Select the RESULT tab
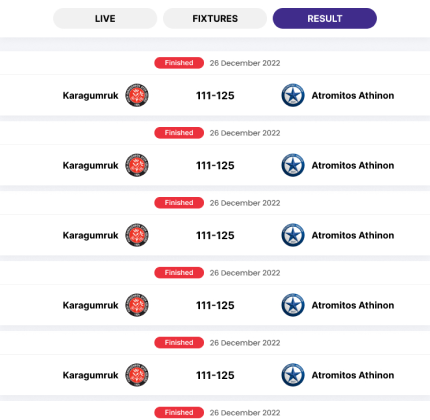The height and width of the screenshot is (420, 430). (x=325, y=18)
